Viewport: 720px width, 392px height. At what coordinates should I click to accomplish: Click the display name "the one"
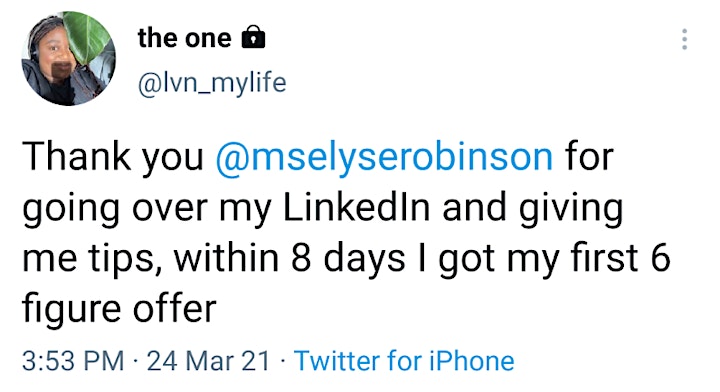(x=185, y=38)
